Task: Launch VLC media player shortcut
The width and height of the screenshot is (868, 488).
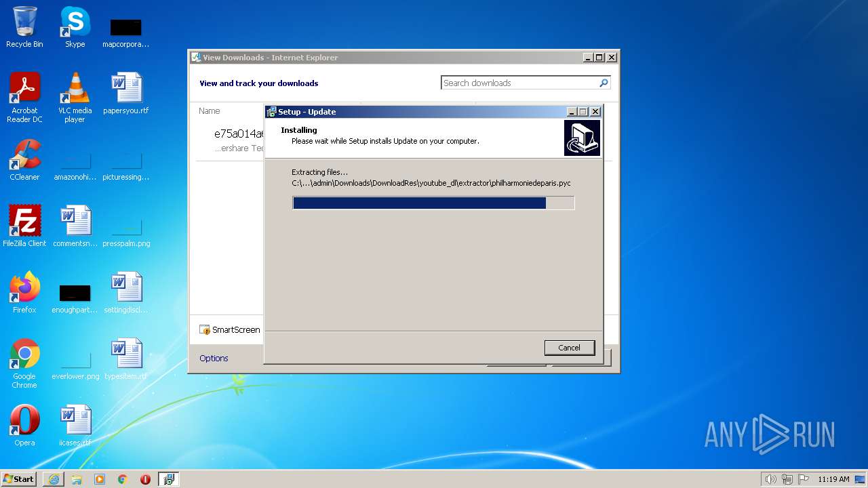Action: click(75, 98)
